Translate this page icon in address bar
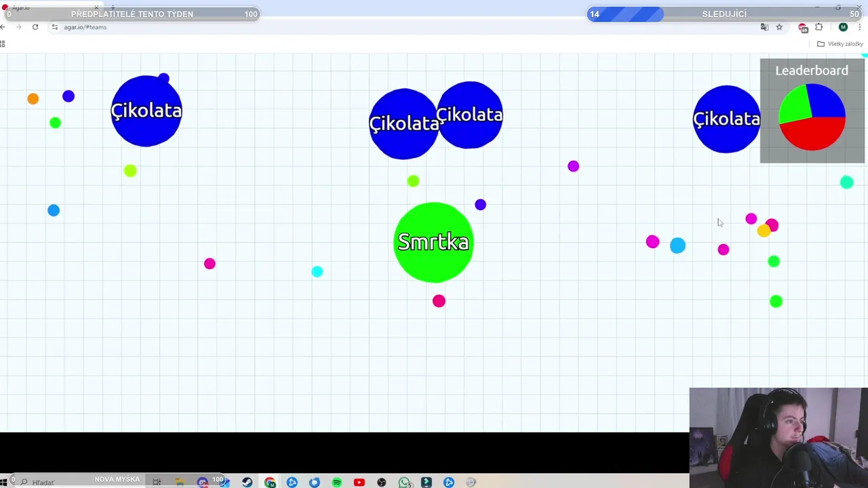868x488 pixels. pyautogui.click(x=764, y=27)
